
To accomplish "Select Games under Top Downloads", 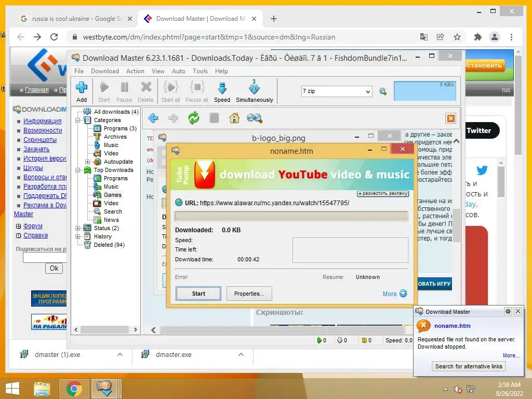I will [113, 195].
